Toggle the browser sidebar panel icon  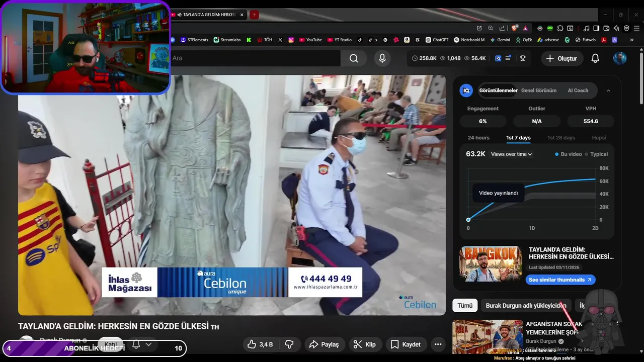(596, 28)
